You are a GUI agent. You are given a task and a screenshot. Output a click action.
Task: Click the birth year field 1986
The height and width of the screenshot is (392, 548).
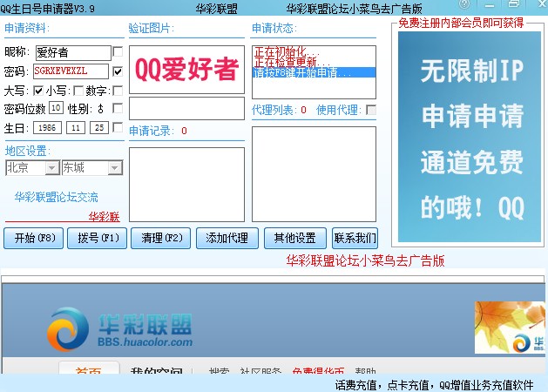(x=47, y=128)
